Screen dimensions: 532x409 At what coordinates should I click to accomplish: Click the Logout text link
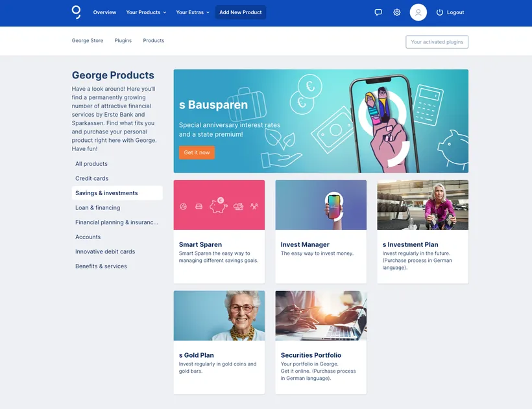[x=455, y=12]
